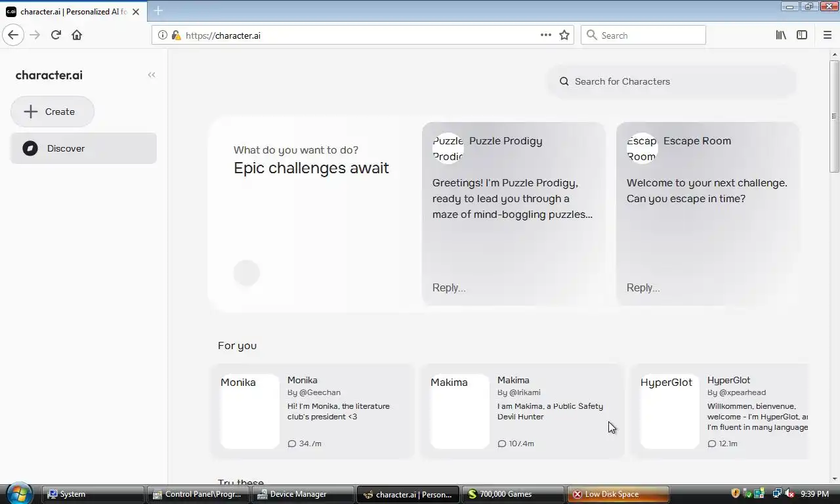Click the Escape Room avatar
Image resolution: width=840 pixels, height=504 pixels.
[642, 148]
